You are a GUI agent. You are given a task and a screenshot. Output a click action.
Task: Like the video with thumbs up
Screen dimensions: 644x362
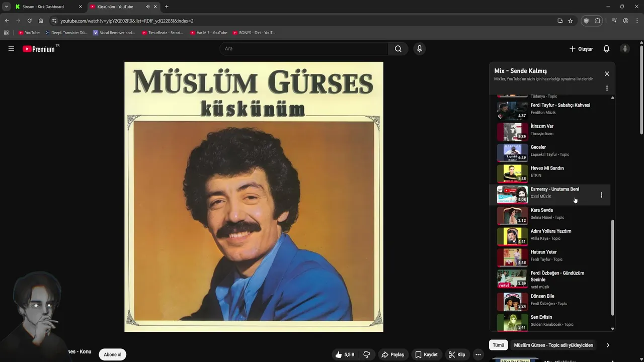click(345, 354)
